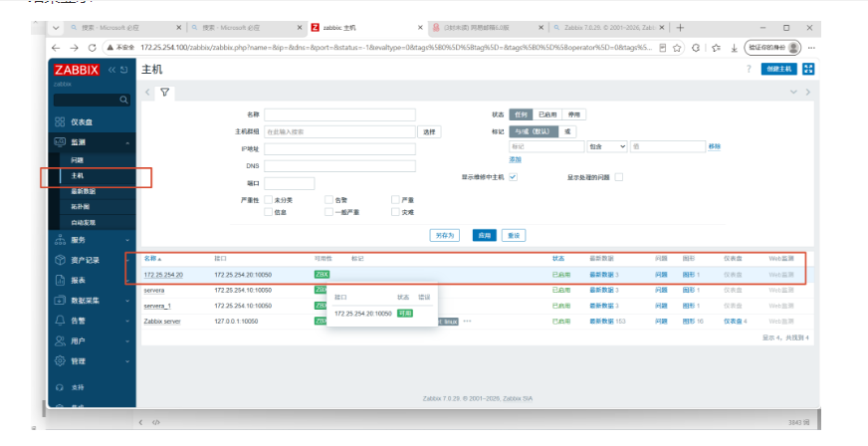
Task: Click the hide sidebar icon beside collapse arrows
Action: pos(124,70)
